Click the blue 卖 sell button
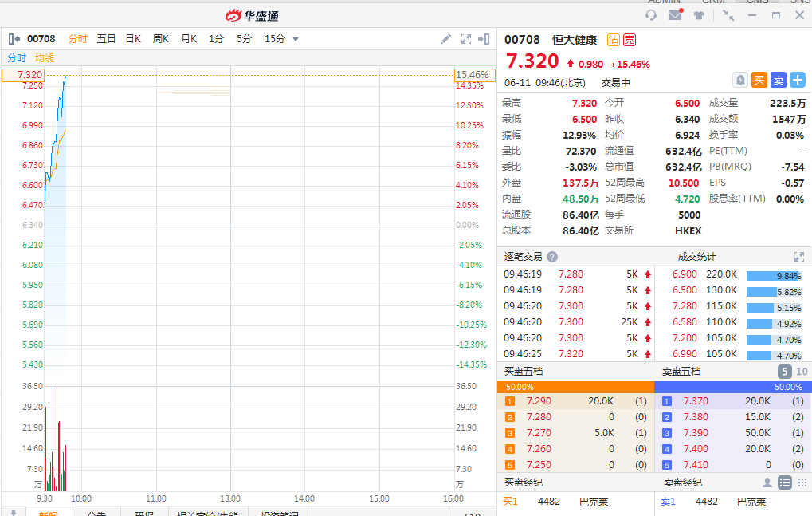The height and width of the screenshot is (516, 812). [x=779, y=80]
